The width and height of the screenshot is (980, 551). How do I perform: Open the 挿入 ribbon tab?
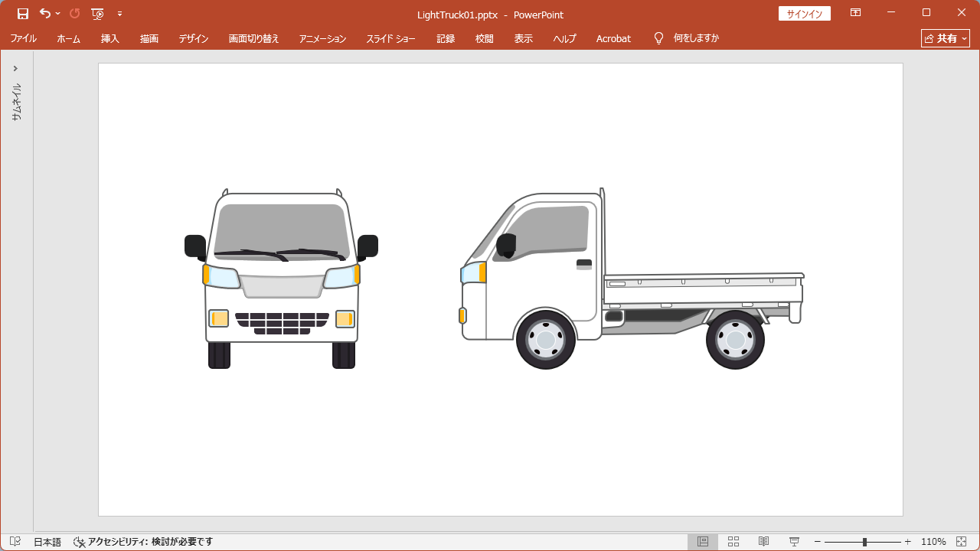[x=110, y=38]
